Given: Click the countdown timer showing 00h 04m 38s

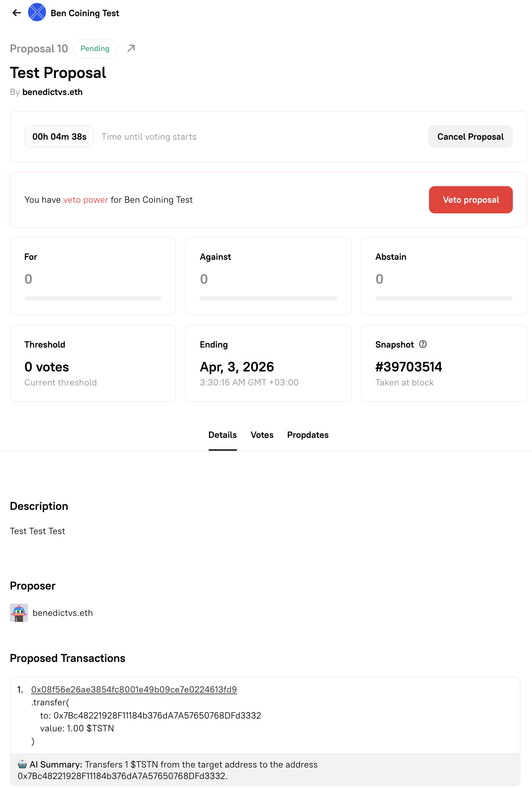Looking at the screenshot, I should (x=59, y=136).
